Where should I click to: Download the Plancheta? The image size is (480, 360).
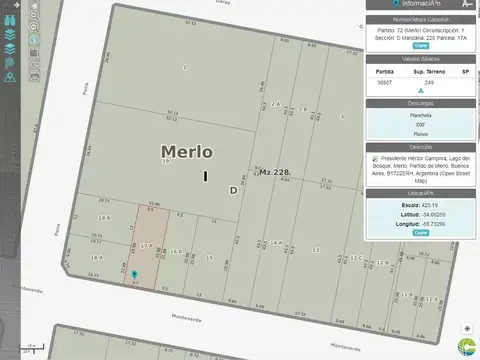(x=421, y=115)
